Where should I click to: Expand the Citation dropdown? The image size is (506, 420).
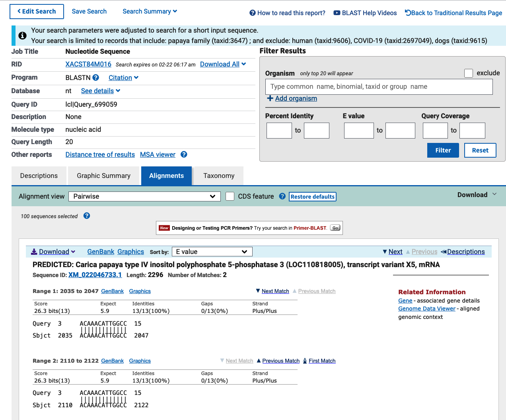(x=124, y=78)
